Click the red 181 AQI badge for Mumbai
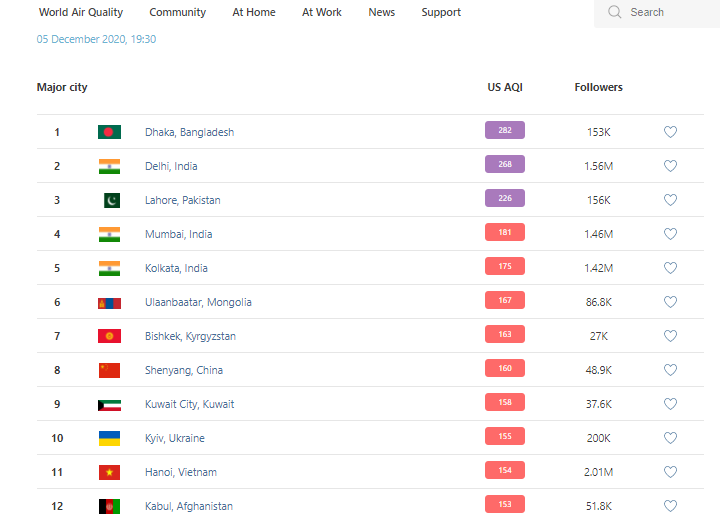Image resolution: width=720 pixels, height=522 pixels. [x=505, y=233]
